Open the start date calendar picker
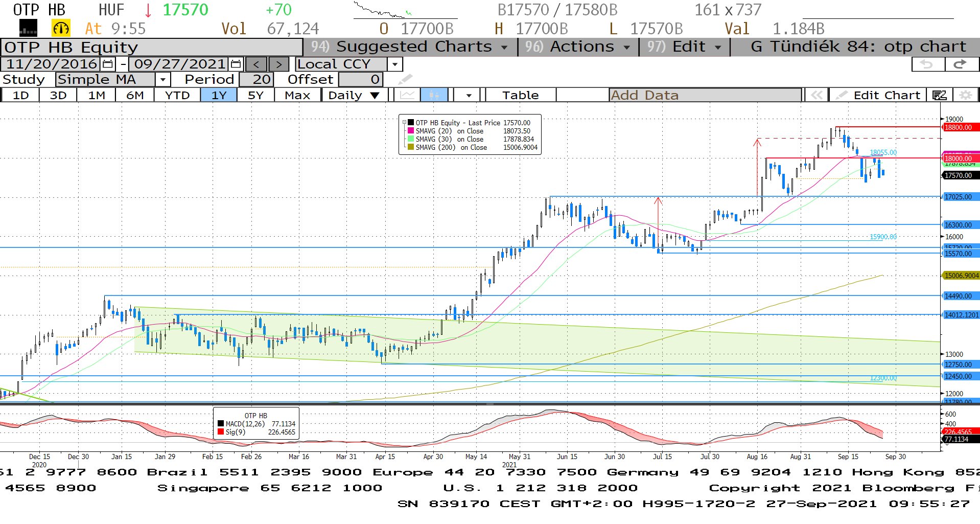The width and height of the screenshot is (980, 524). coord(108,64)
